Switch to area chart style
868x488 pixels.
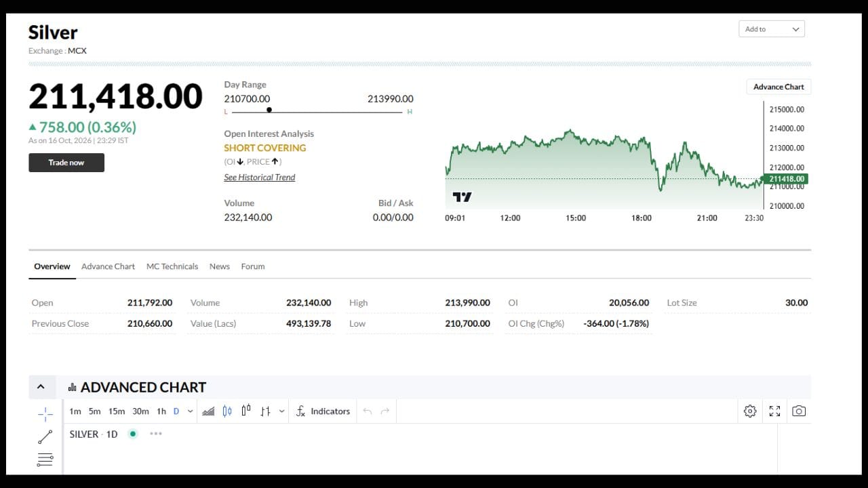coord(208,411)
